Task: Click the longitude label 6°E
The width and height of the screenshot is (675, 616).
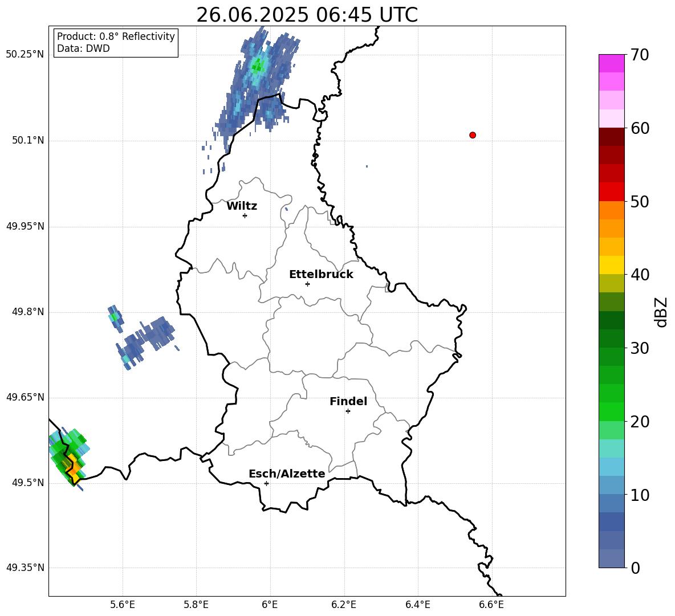Action: point(270,605)
